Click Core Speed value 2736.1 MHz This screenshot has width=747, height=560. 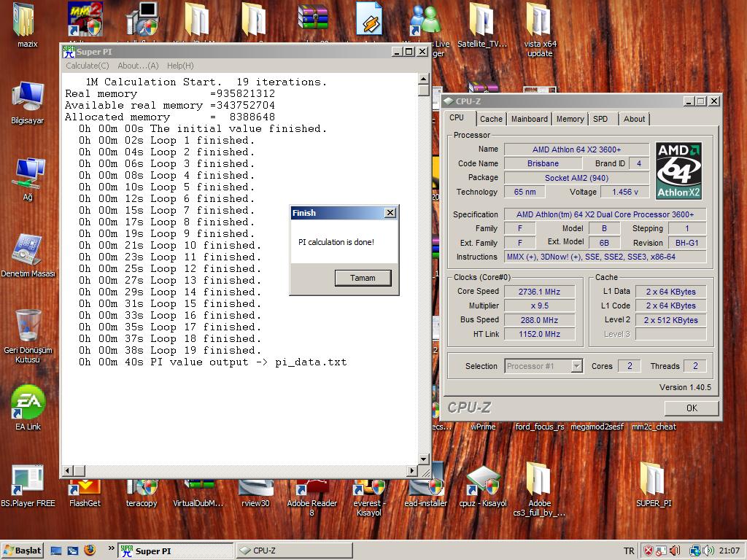[539, 292]
